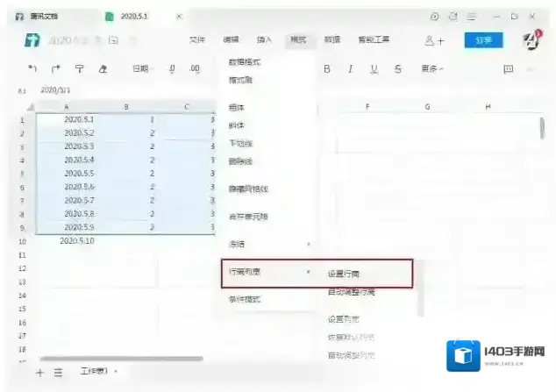Select 设置列宽 in the submenu
The image size is (556, 392).
344,319
